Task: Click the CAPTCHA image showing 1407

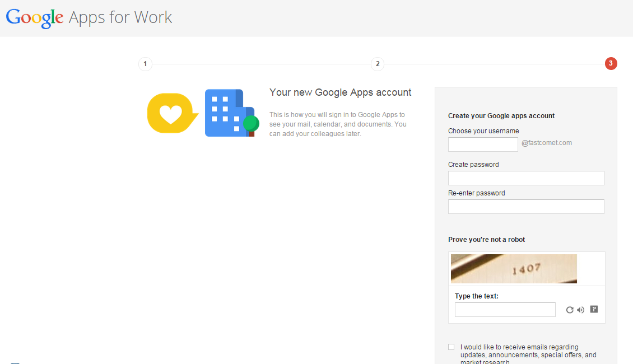Action: pos(513,268)
